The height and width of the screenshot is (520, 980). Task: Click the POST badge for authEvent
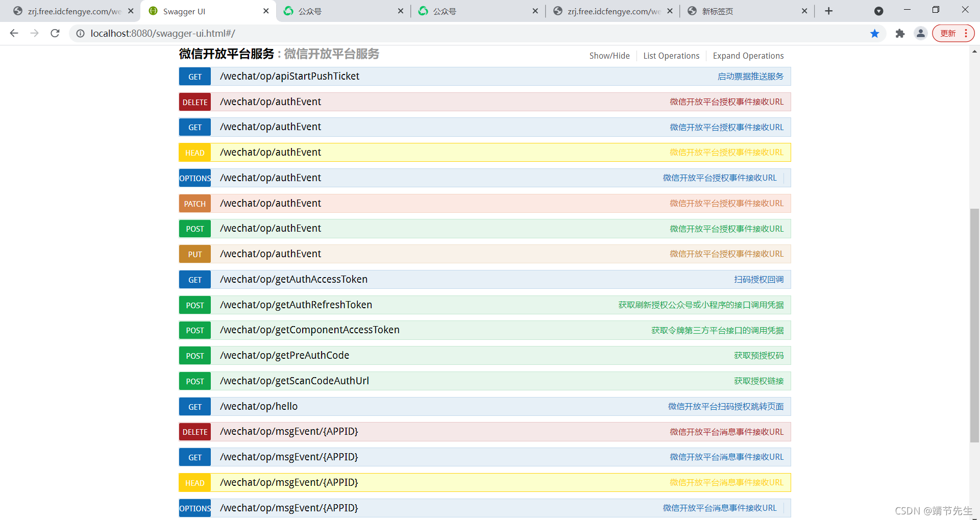tap(195, 229)
